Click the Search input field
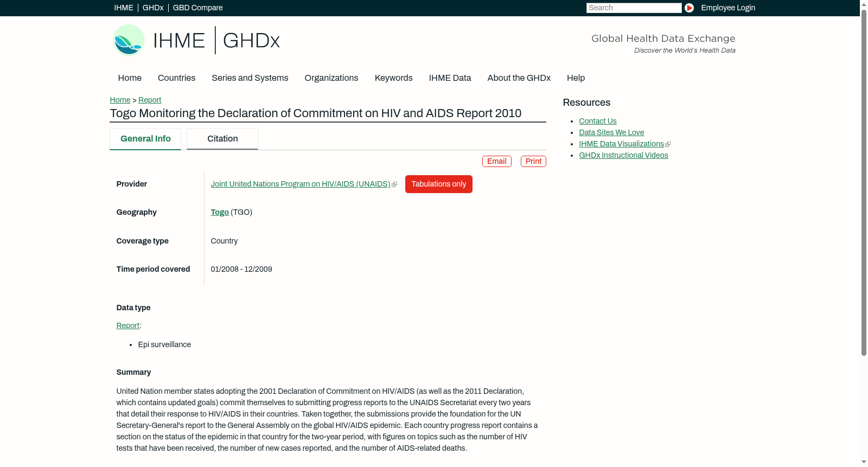This screenshot has width=868, height=467. pyautogui.click(x=634, y=8)
